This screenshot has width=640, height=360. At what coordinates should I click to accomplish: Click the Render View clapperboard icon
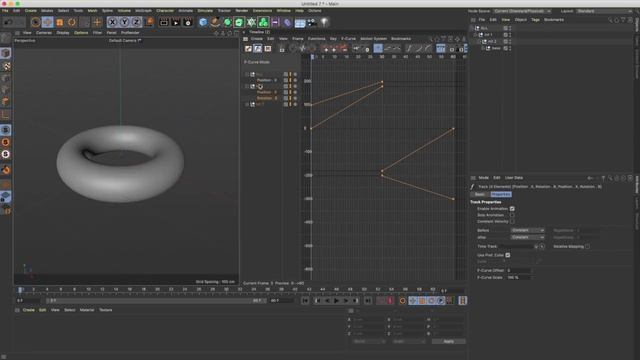(164, 22)
